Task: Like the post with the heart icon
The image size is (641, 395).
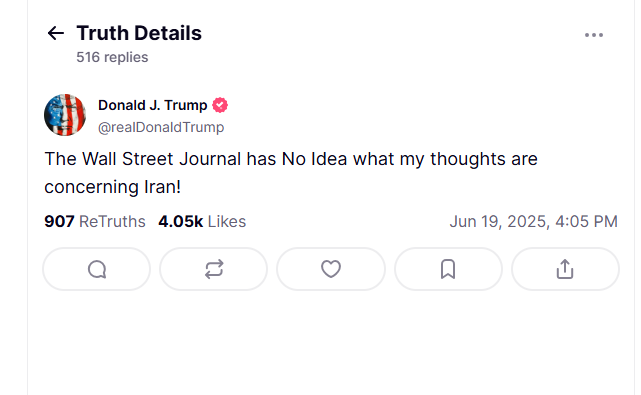Action: coord(331,269)
